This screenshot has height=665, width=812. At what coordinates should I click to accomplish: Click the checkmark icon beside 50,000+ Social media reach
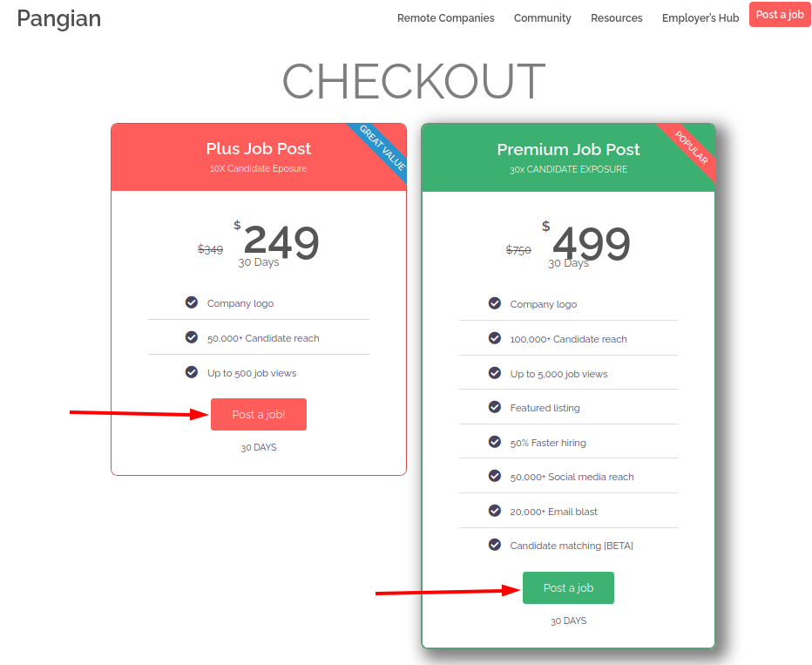(x=495, y=476)
